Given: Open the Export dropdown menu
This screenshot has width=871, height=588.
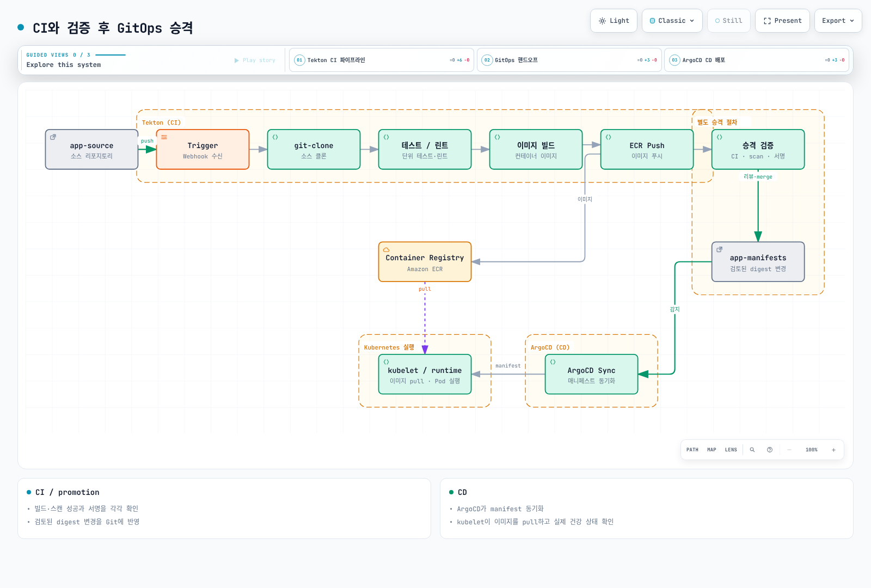Looking at the screenshot, I should tap(838, 21).
